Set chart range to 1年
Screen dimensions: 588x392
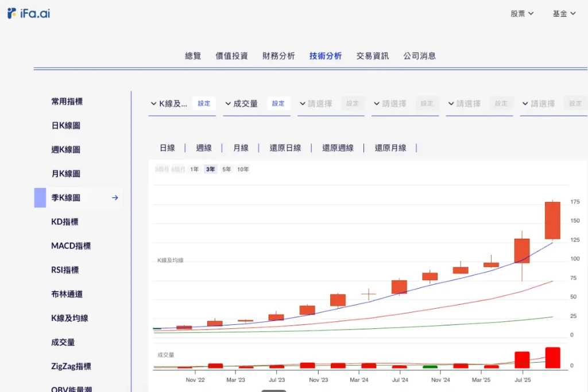click(194, 169)
